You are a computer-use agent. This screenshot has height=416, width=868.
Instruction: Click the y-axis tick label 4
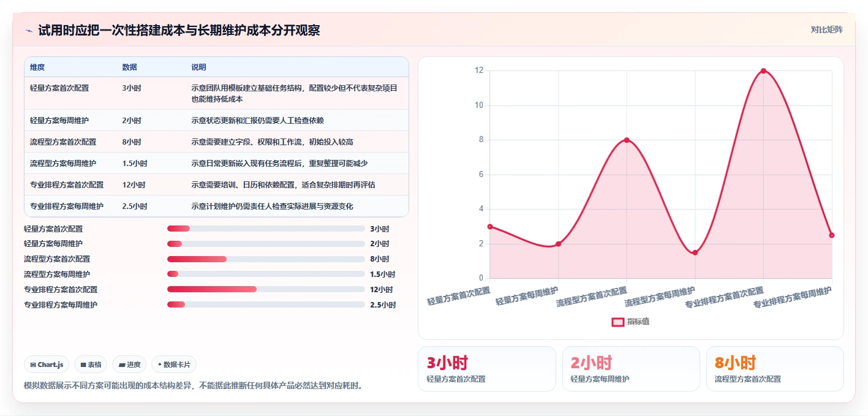coord(481,209)
